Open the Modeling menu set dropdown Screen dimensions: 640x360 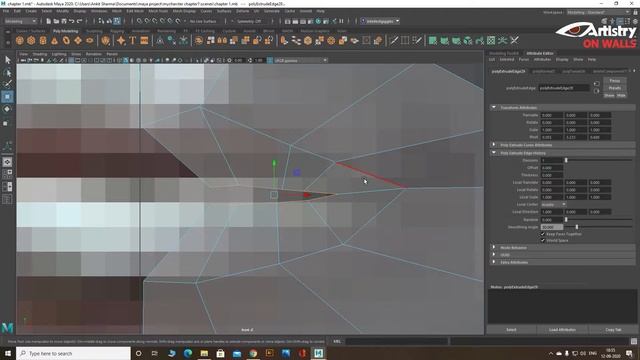(x=20, y=21)
